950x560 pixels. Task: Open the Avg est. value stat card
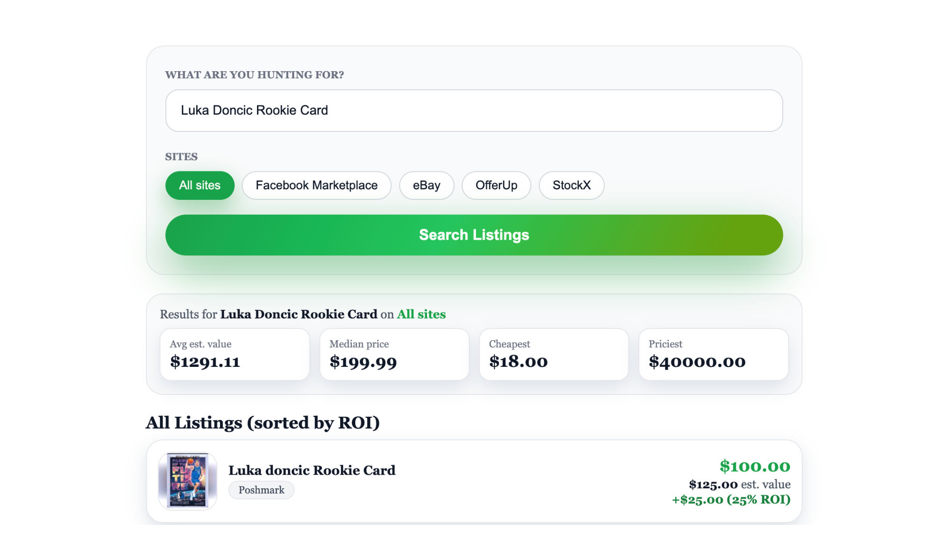click(x=235, y=354)
